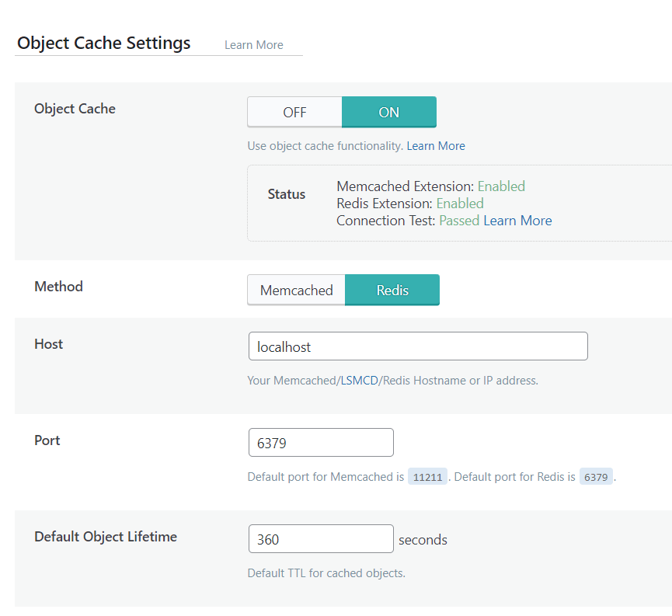
Task: Click the Enabled status for Redis Extension
Action: coord(459,203)
